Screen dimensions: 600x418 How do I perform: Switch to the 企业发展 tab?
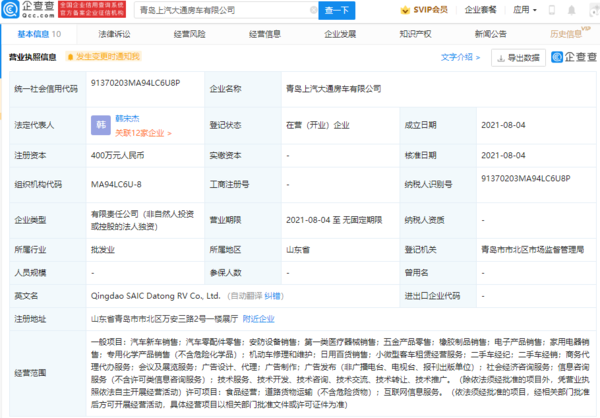point(340,34)
